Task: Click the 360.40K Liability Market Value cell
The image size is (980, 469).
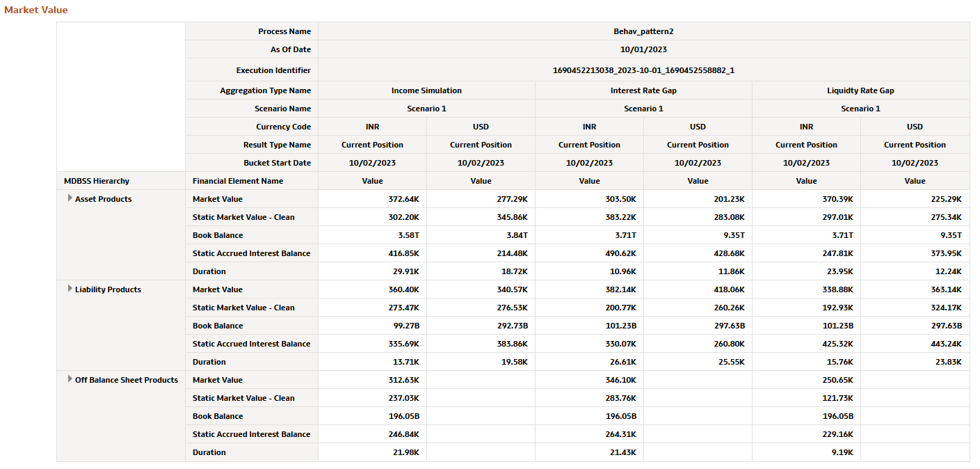Action: click(372, 289)
